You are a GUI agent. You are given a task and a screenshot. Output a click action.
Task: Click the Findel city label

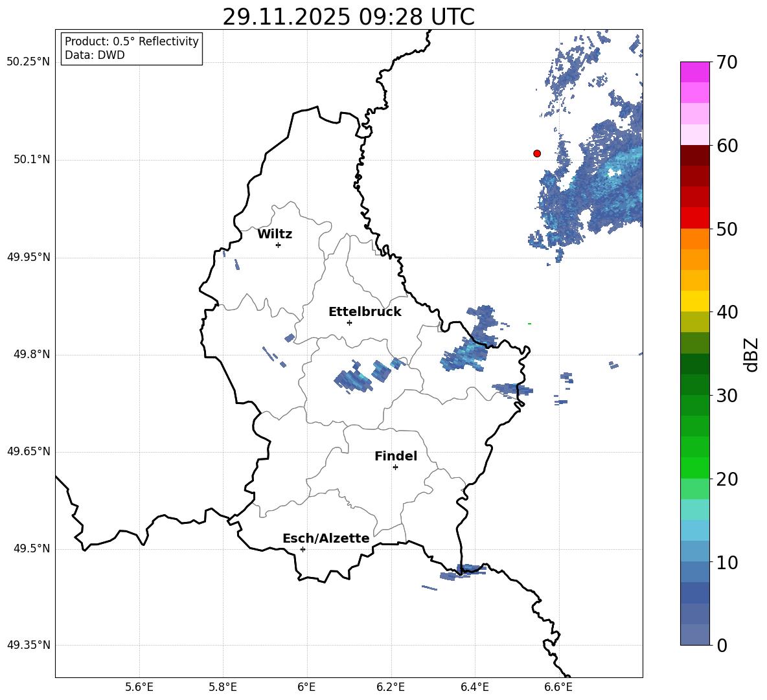point(396,456)
